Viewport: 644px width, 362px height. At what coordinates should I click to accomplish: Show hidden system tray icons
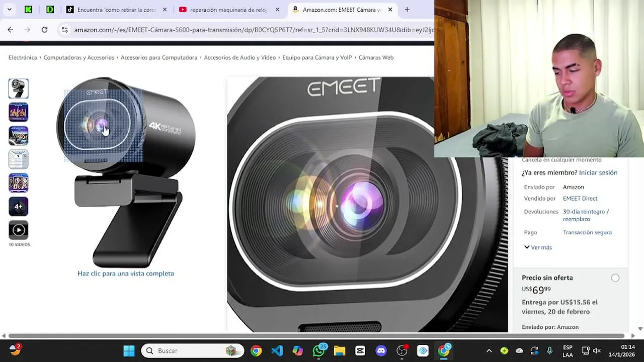coord(489,350)
